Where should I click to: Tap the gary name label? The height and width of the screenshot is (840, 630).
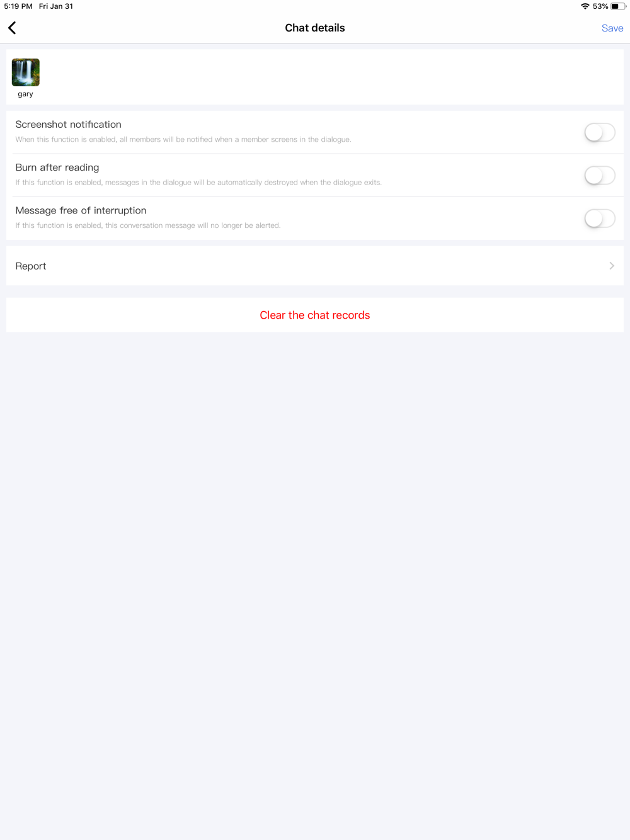[x=25, y=94]
